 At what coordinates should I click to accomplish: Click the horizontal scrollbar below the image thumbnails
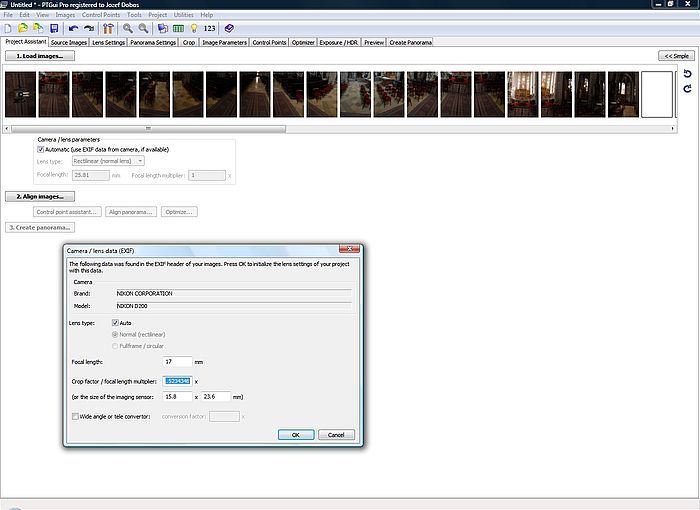point(340,129)
